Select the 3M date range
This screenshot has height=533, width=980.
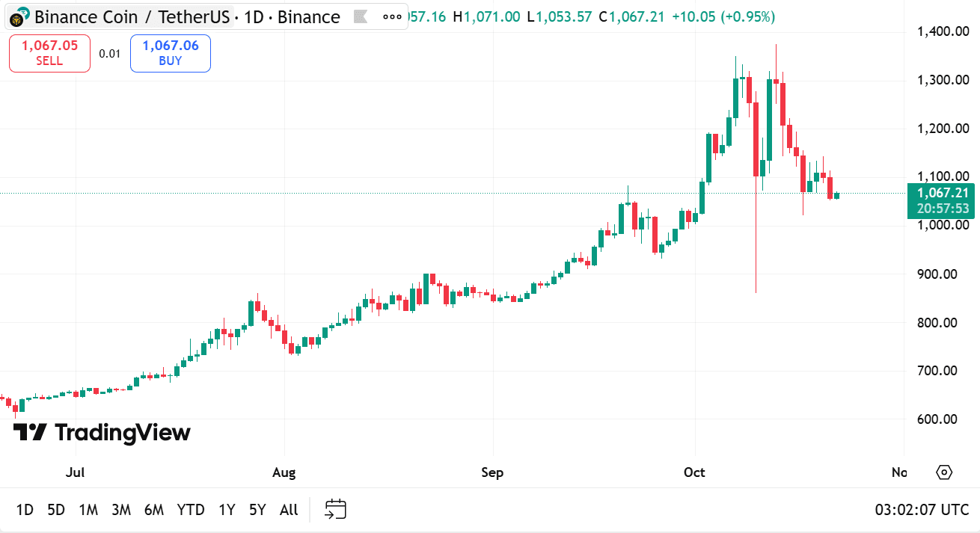121,510
